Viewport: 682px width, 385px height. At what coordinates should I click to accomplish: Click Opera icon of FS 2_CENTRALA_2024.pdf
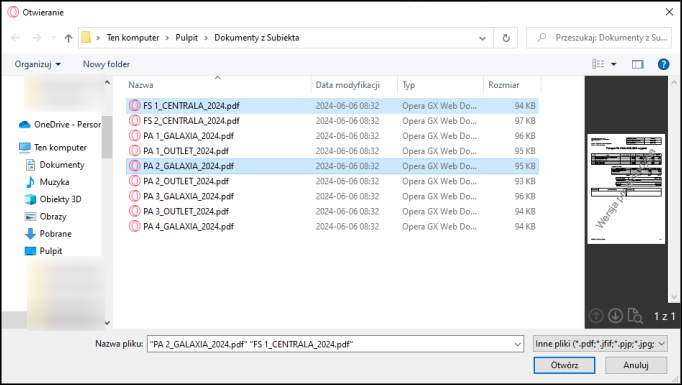(135, 121)
